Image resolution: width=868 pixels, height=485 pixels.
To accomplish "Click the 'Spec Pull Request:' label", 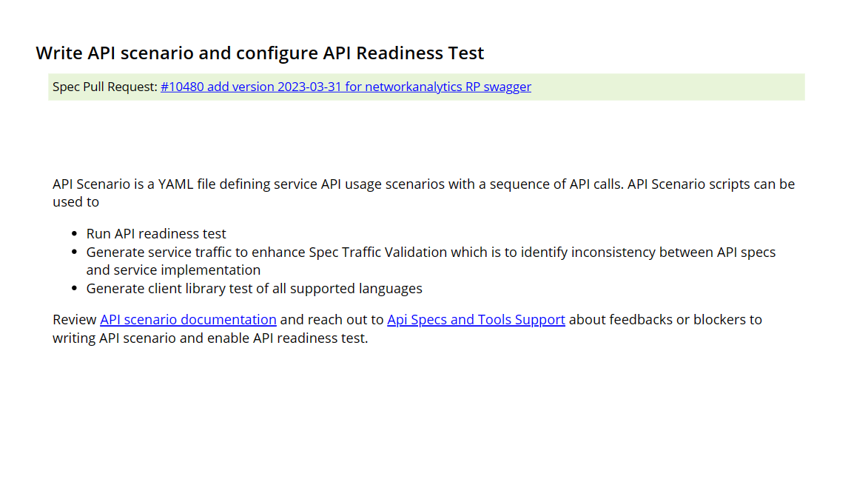I will tap(105, 87).
